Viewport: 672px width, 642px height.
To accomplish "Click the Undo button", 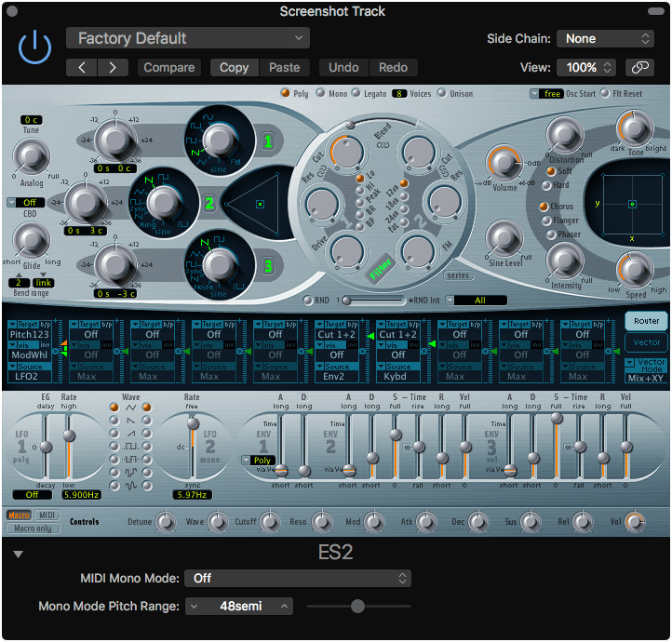I will coord(343,68).
